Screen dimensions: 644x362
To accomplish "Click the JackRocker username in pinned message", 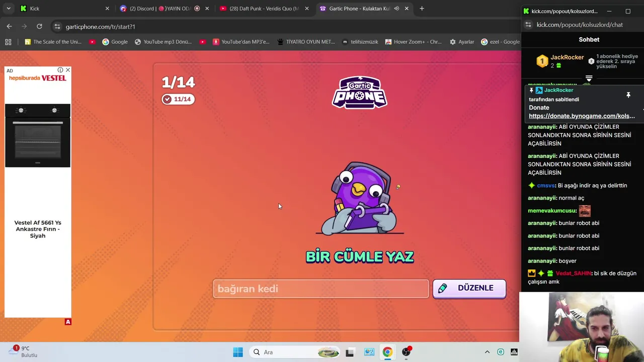I will [x=558, y=90].
